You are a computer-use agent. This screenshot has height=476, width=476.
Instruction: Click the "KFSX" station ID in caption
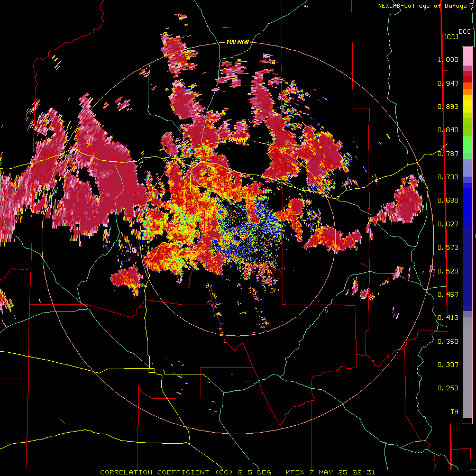point(296,472)
